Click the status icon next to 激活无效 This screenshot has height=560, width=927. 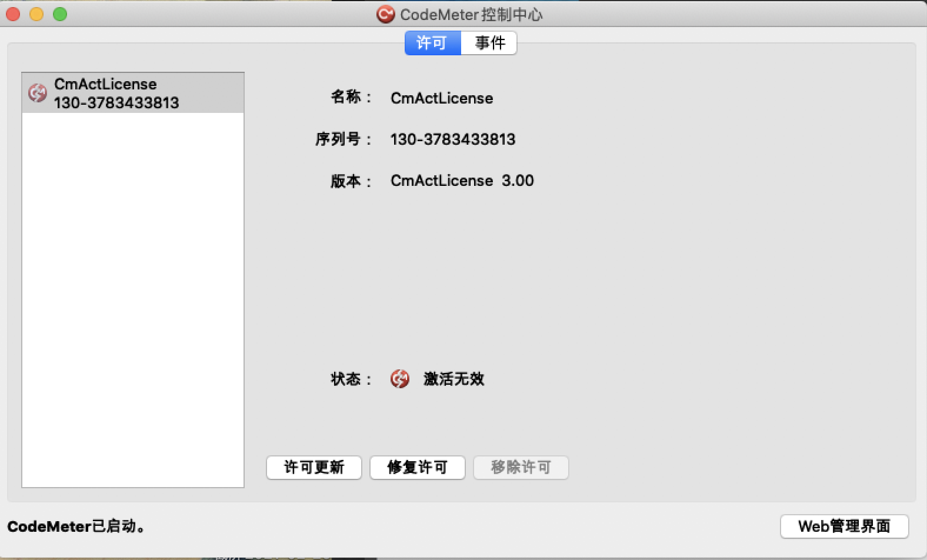[400, 379]
